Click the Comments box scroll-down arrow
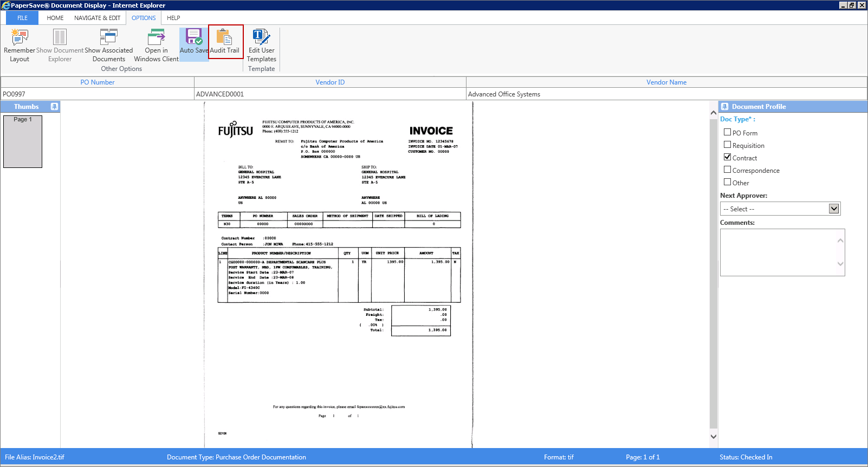 coord(840,264)
